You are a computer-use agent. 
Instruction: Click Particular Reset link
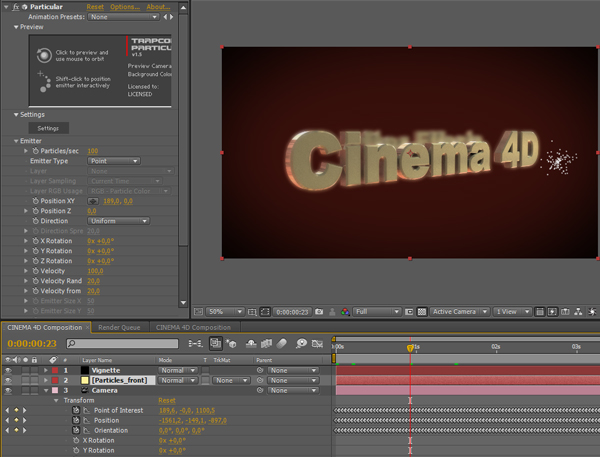click(95, 7)
